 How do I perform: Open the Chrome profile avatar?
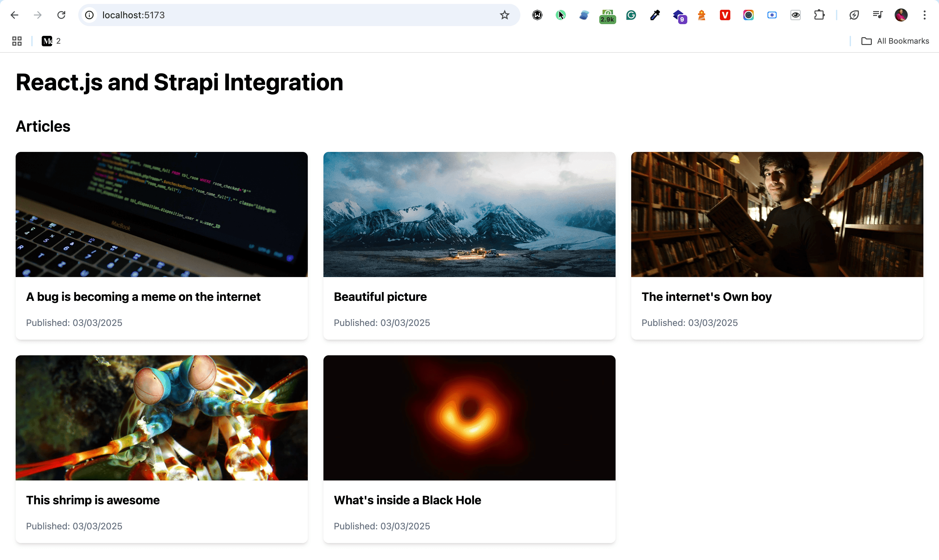[901, 15]
